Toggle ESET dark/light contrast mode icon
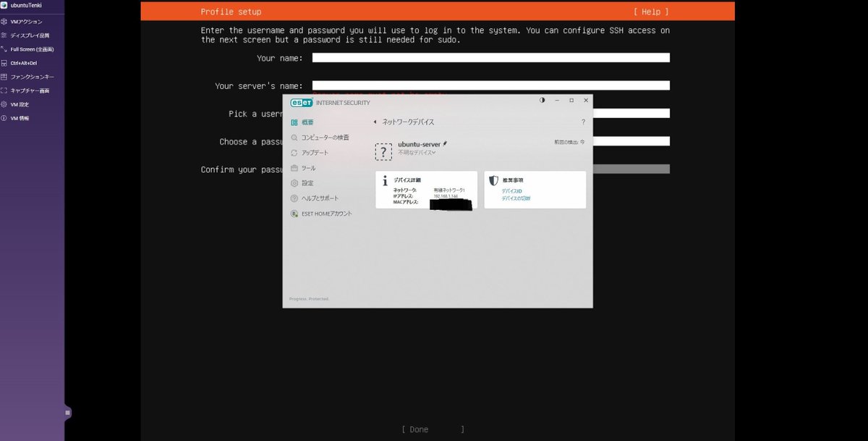Image resolution: width=868 pixels, height=441 pixels. 542,101
